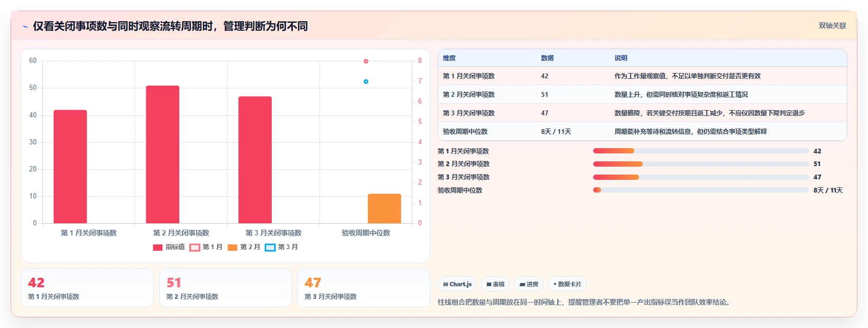Click the pink data point near 8

366,61
